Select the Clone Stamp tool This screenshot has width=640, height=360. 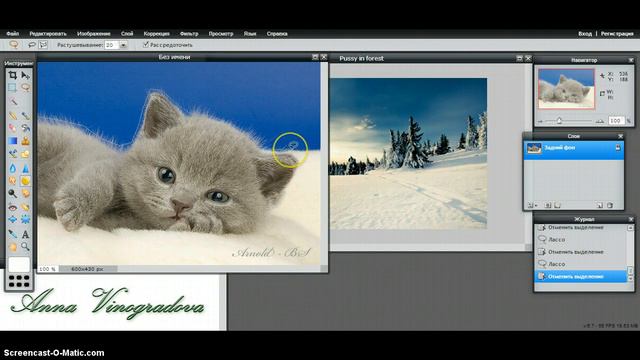[x=25, y=141]
